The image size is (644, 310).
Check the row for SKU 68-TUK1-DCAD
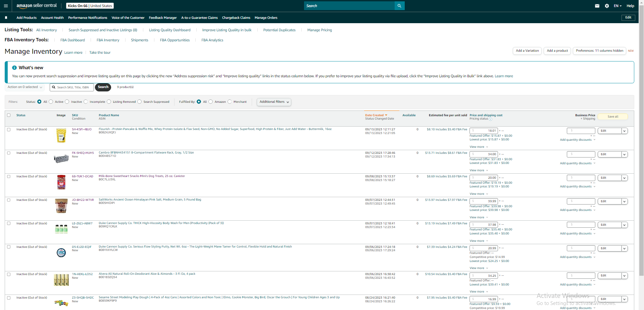click(x=9, y=176)
